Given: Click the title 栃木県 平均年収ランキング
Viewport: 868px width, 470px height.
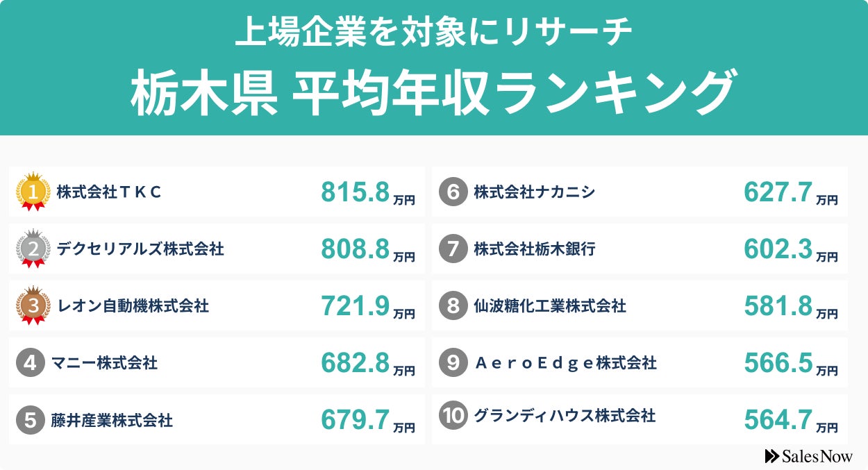Looking at the screenshot, I should point(433,93).
